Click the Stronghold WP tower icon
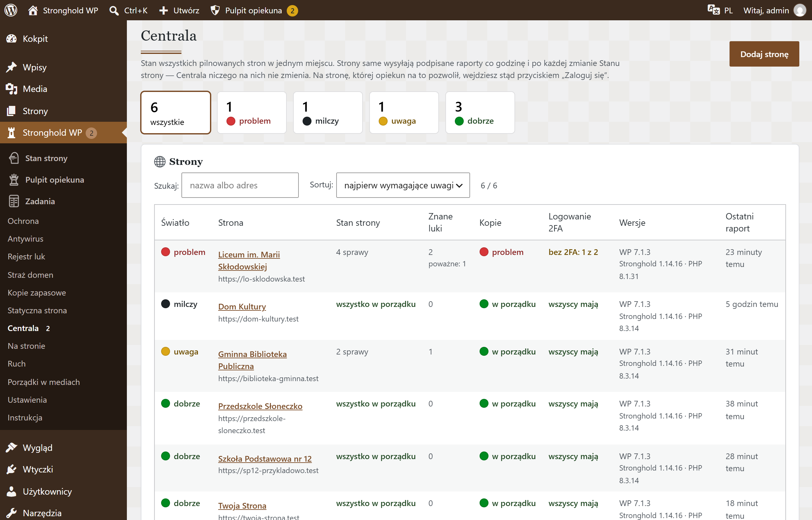The width and height of the screenshot is (812, 520). pos(11,133)
